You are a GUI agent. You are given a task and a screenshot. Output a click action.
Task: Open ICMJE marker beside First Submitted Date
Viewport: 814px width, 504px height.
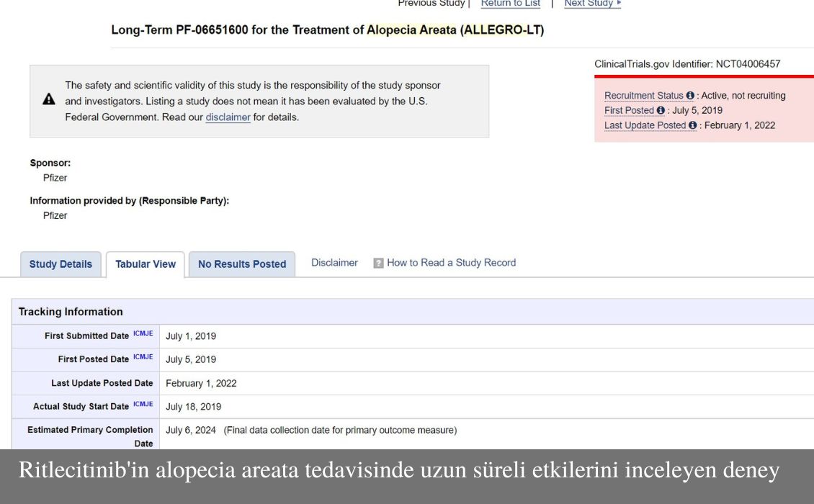[x=143, y=334]
